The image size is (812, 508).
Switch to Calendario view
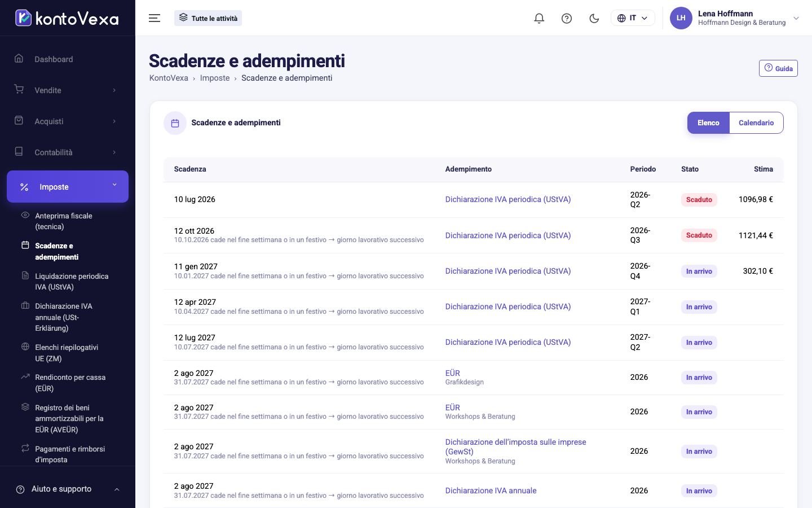pyautogui.click(x=756, y=123)
